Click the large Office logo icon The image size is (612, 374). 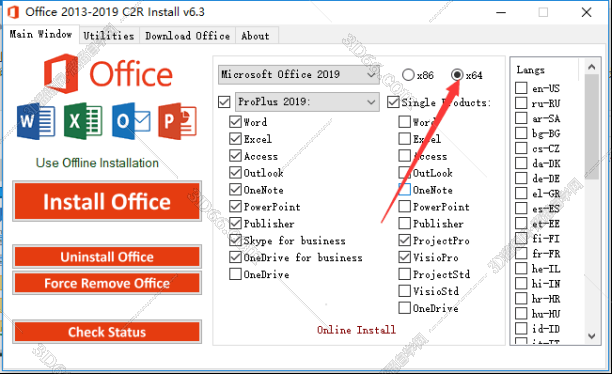61,74
